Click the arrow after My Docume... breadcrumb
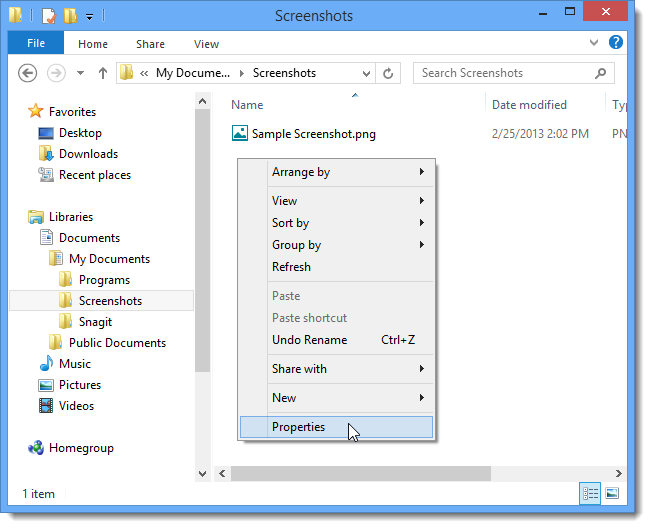 coord(242,73)
